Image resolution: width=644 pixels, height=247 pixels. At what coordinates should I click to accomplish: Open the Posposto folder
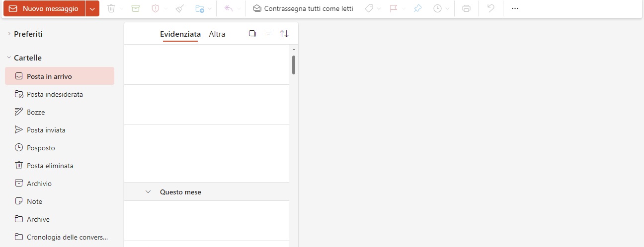pyautogui.click(x=60, y=148)
